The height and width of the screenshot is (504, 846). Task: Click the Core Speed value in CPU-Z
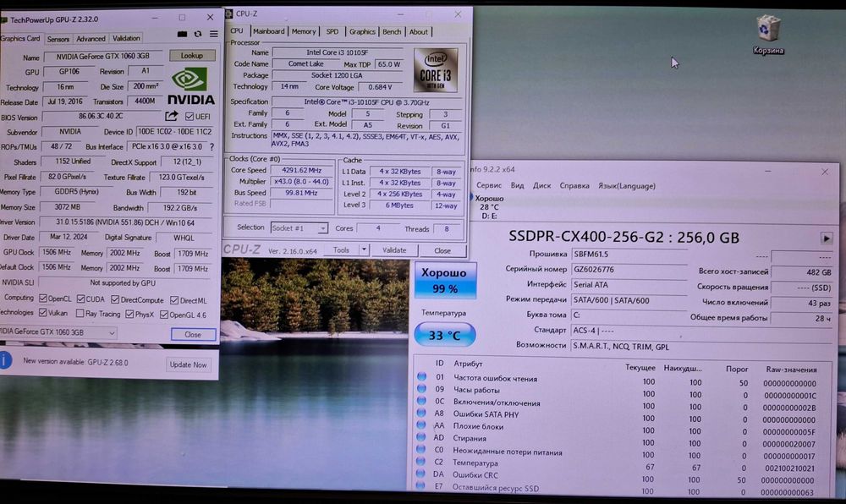click(302, 170)
